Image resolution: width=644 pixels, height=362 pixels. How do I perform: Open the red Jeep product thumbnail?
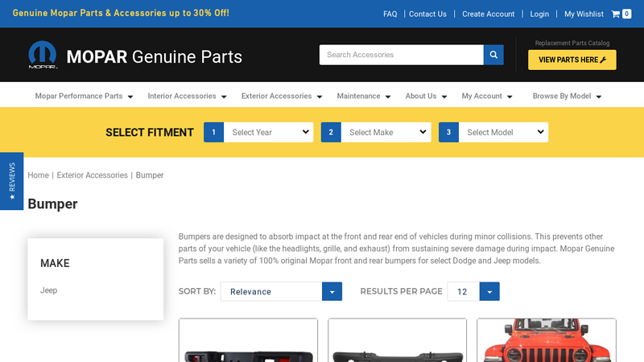[x=546, y=340]
